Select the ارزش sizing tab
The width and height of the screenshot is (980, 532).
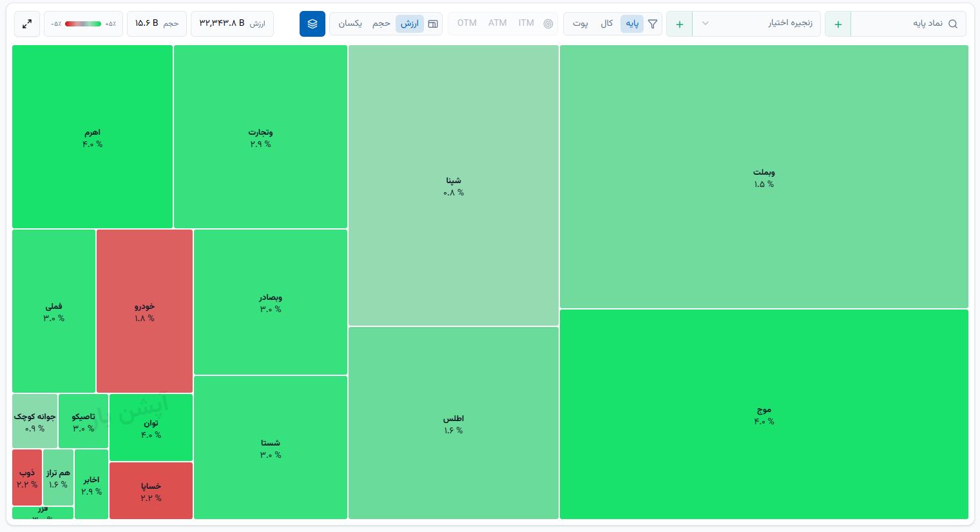410,24
